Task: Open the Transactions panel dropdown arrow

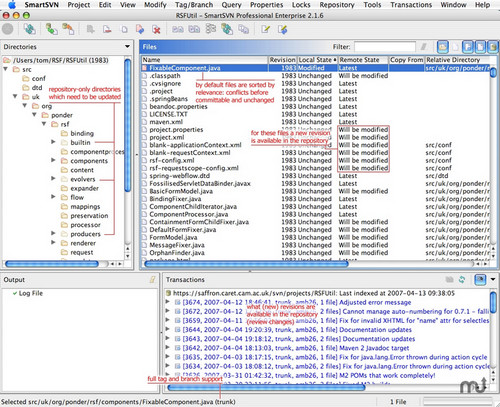Action: [x=493, y=279]
